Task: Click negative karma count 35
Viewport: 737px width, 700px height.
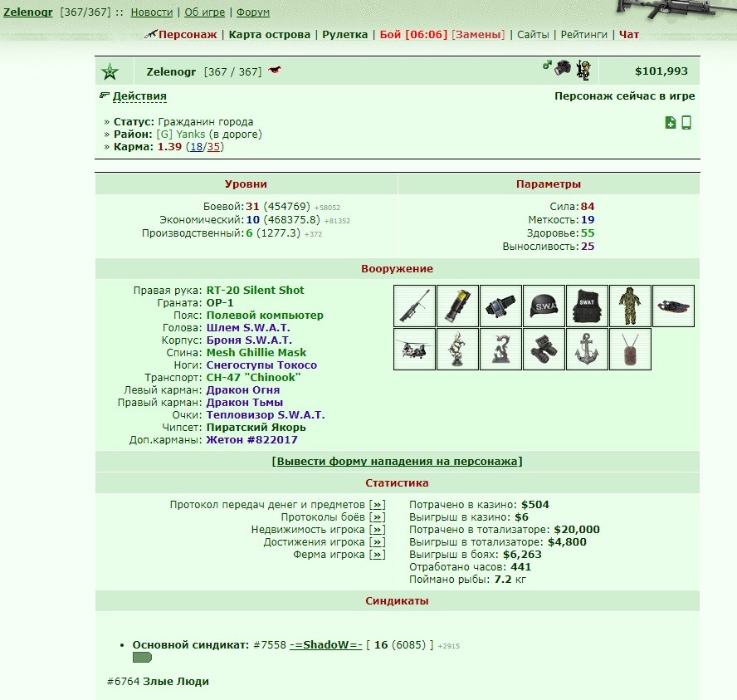Action: tap(213, 147)
